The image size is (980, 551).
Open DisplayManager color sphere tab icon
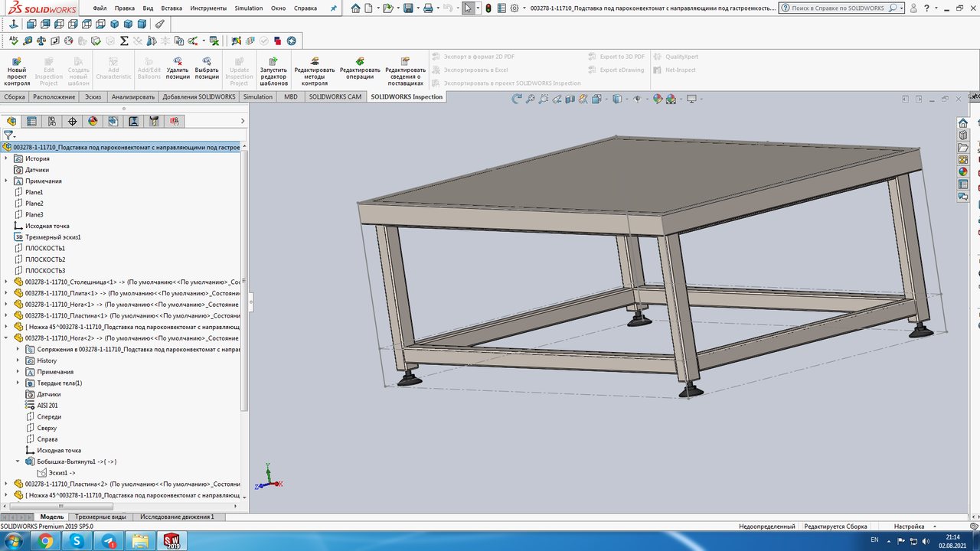pos(93,121)
